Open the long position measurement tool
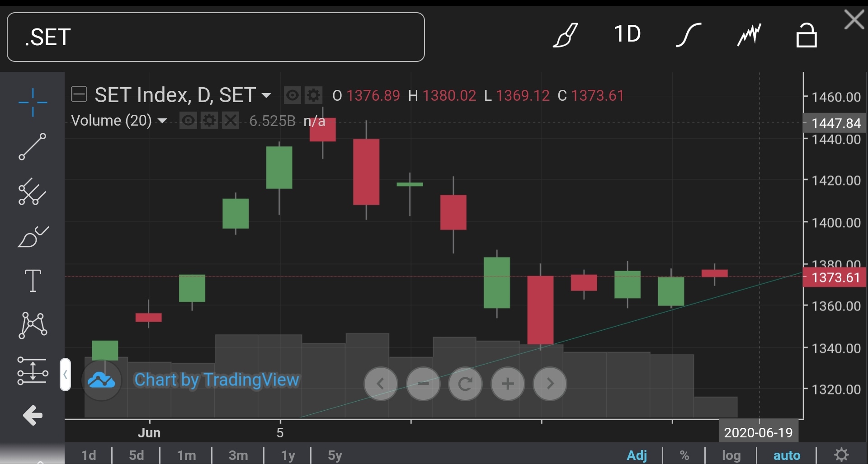 point(33,371)
